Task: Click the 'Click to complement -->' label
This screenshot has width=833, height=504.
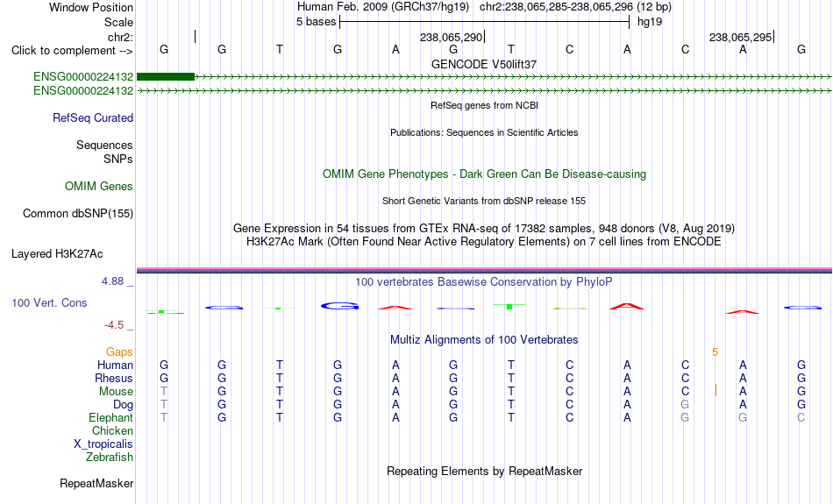Action: pyautogui.click(x=72, y=51)
